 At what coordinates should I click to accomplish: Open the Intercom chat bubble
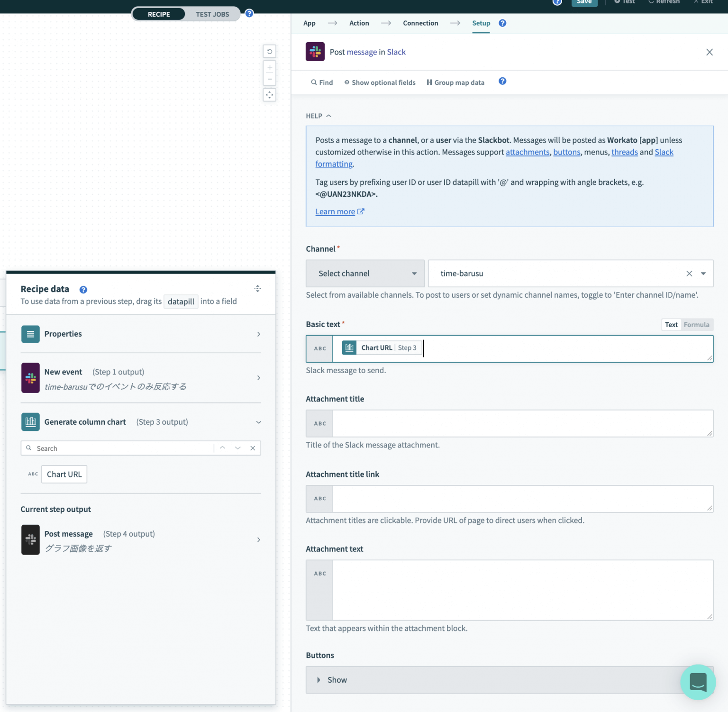pyautogui.click(x=698, y=682)
